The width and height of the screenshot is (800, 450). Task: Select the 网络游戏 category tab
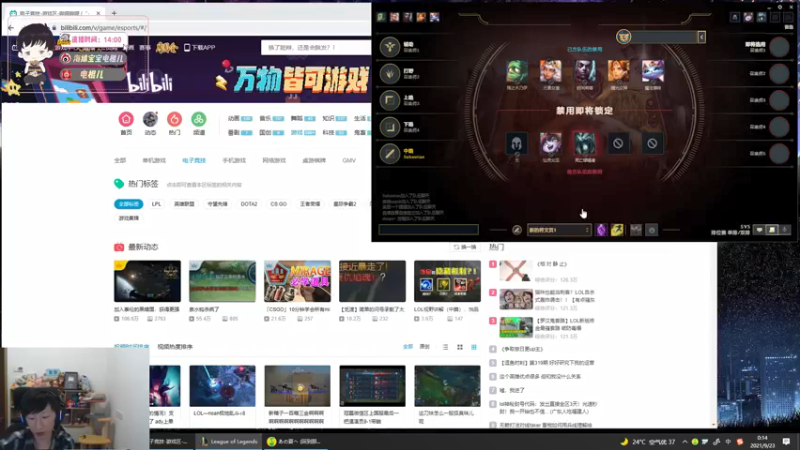coord(274,160)
